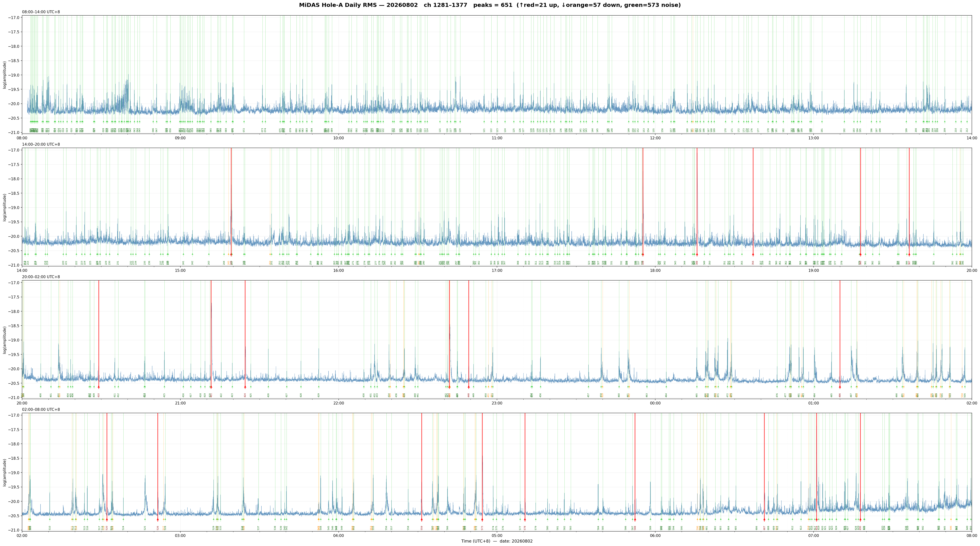Select the 07:00 time tick label
This screenshot has height=546, width=980.
pos(813,536)
